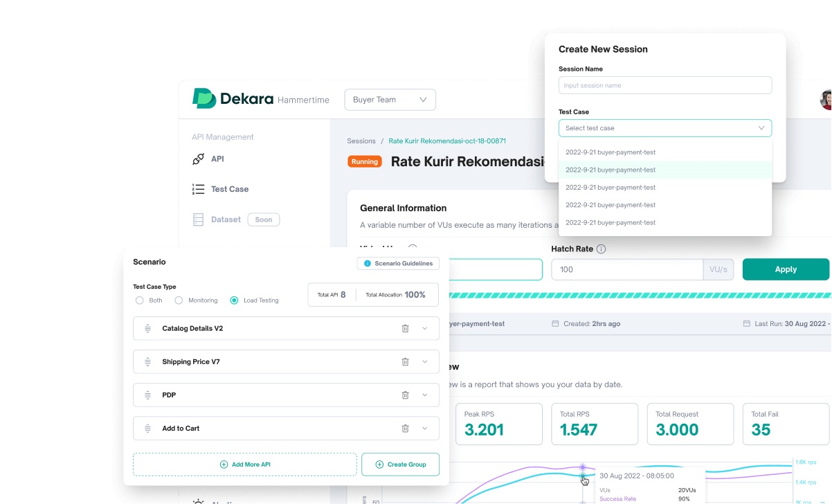Screen dimensions: 832x504
Task: Click the Soon badge beside Dataset
Action: [x=264, y=219]
